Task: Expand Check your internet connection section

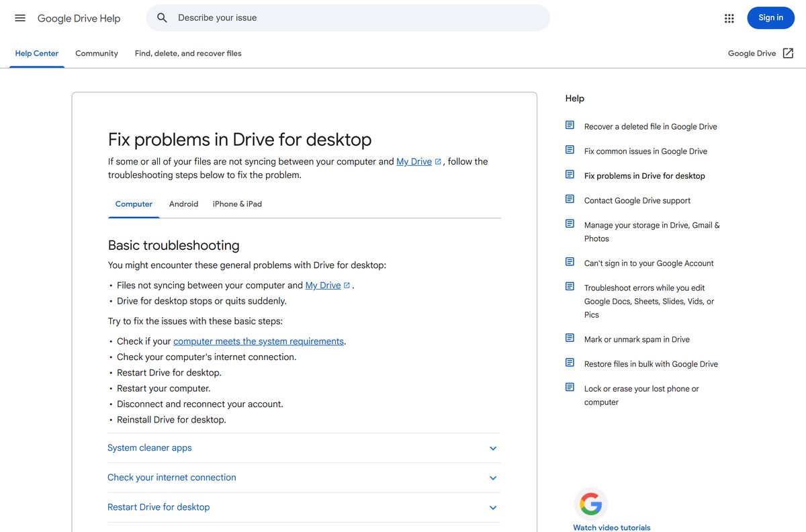Action: [304, 478]
